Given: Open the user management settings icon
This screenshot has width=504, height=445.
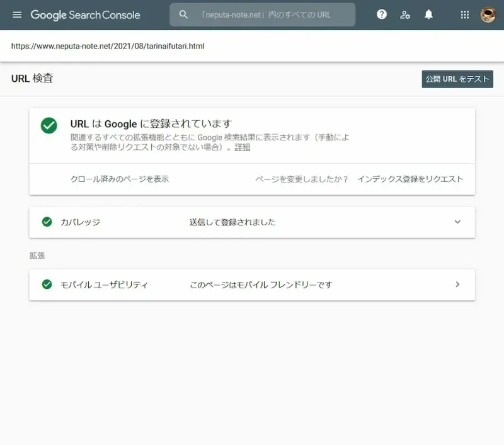Looking at the screenshot, I should 405,14.
